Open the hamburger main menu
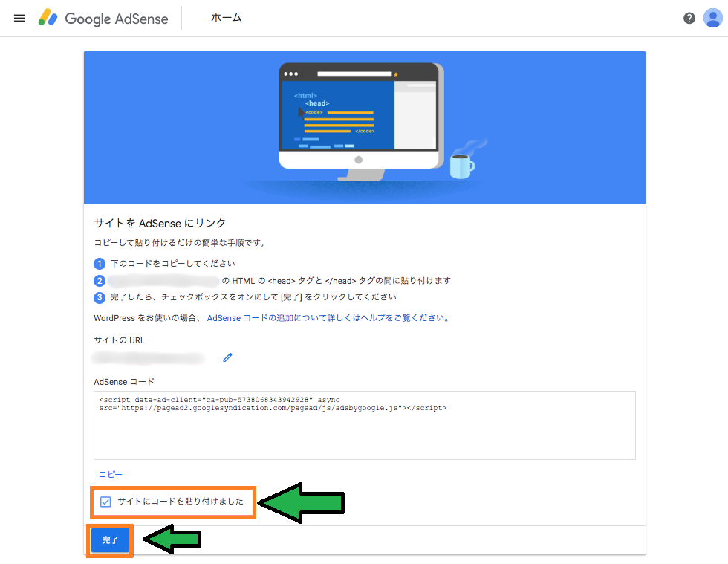728x564 pixels. tap(19, 18)
